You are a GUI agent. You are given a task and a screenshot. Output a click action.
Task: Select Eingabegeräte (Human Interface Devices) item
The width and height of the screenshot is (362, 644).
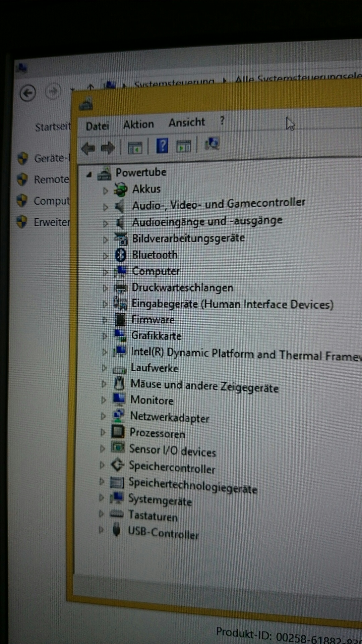pos(233,304)
